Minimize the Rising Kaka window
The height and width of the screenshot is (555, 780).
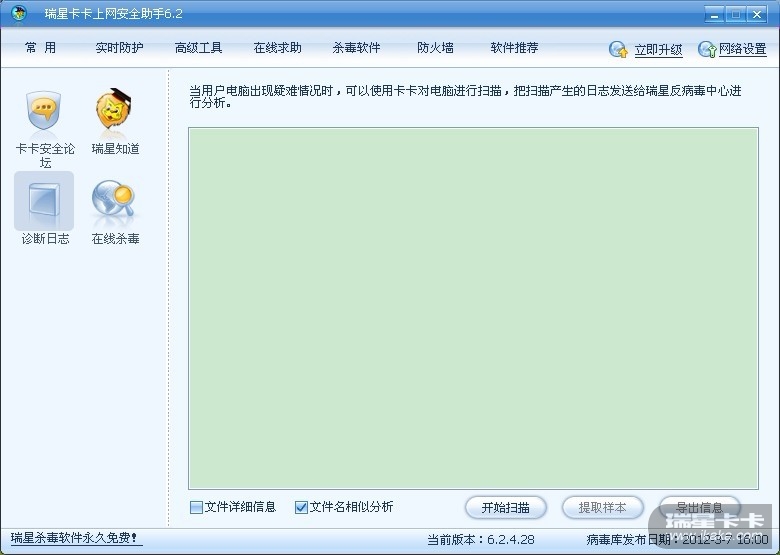click(714, 14)
